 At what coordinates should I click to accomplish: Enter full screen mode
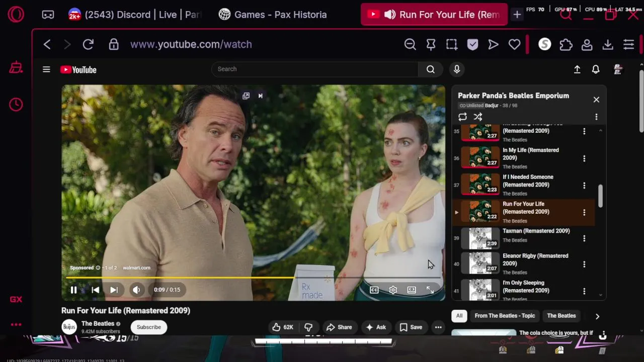click(430, 290)
